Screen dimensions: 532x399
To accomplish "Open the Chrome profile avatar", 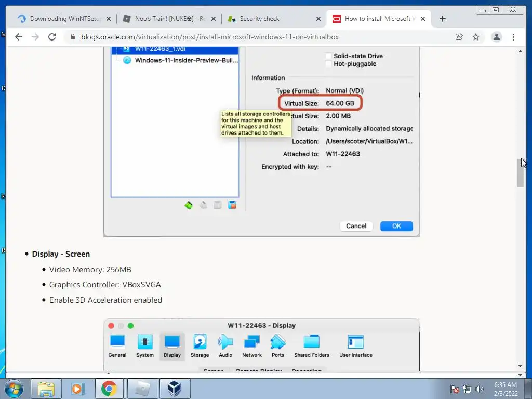I will tap(496, 37).
